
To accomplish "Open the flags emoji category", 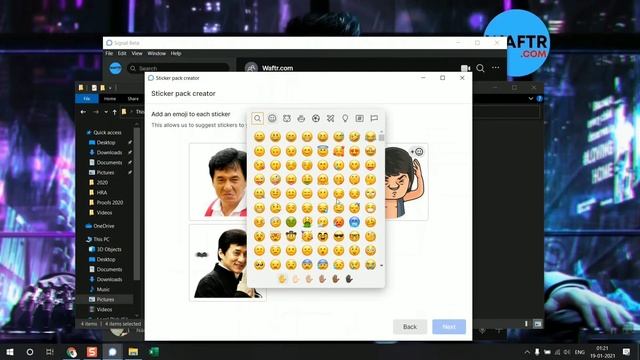I will pyautogui.click(x=374, y=118).
